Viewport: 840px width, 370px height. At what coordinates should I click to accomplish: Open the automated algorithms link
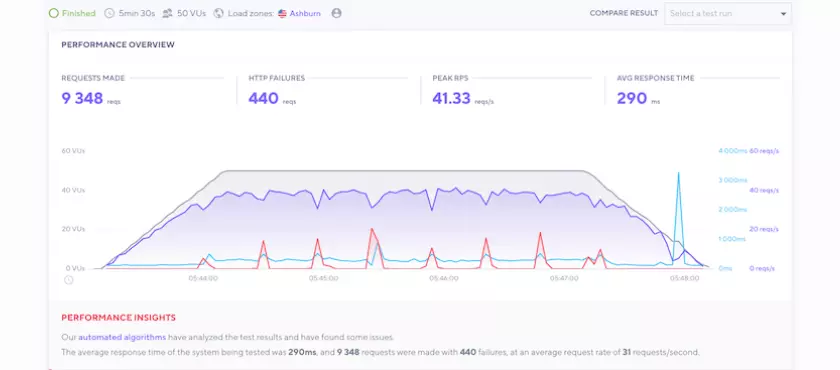point(122,337)
